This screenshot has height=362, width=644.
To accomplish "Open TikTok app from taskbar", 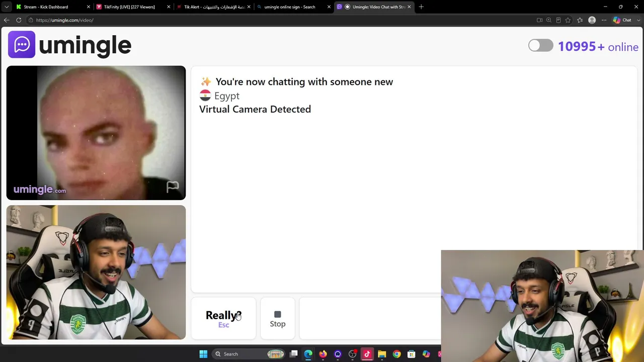I will pyautogui.click(x=367, y=354).
